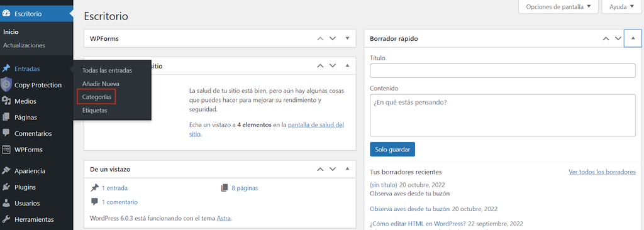Open Ver todos los borradores link
This screenshot has width=644, height=230.
coord(602,172)
